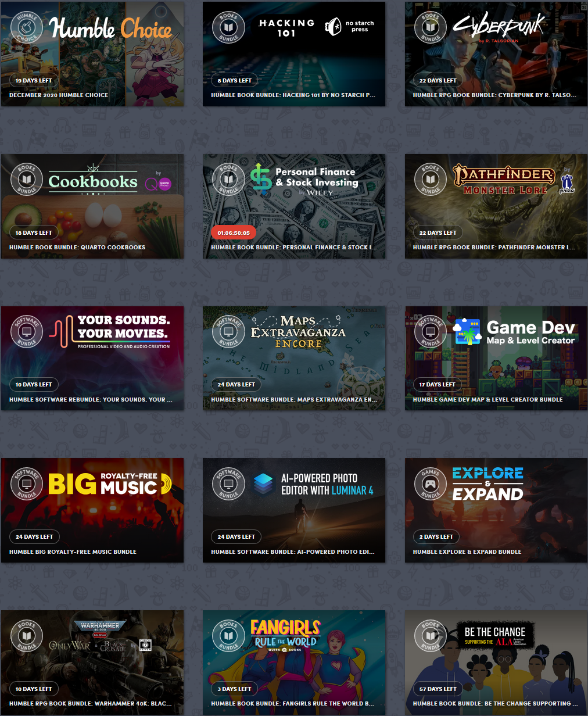The image size is (588, 716).
Task: Check the 01:06:50:05 countdown timer
Action: (x=233, y=232)
